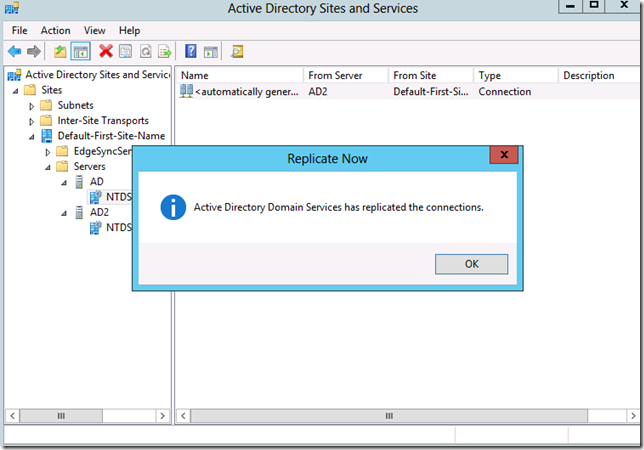
Task: Click the Inter-Site Transports folder icon
Action: click(x=46, y=121)
